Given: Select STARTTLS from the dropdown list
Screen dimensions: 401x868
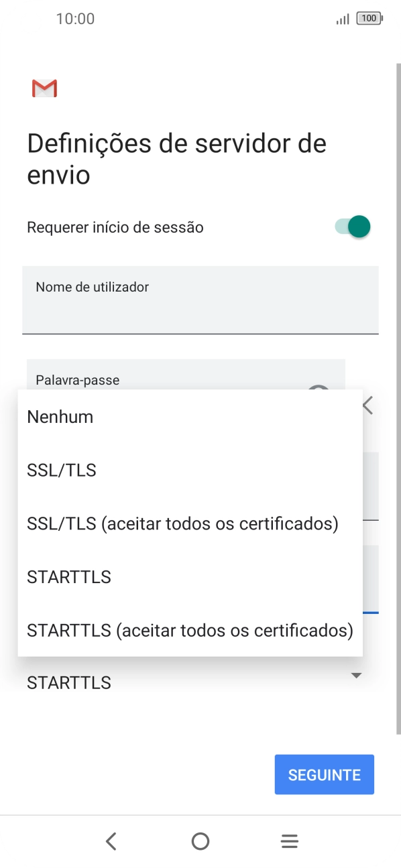Looking at the screenshot, I should click(68, 576).
